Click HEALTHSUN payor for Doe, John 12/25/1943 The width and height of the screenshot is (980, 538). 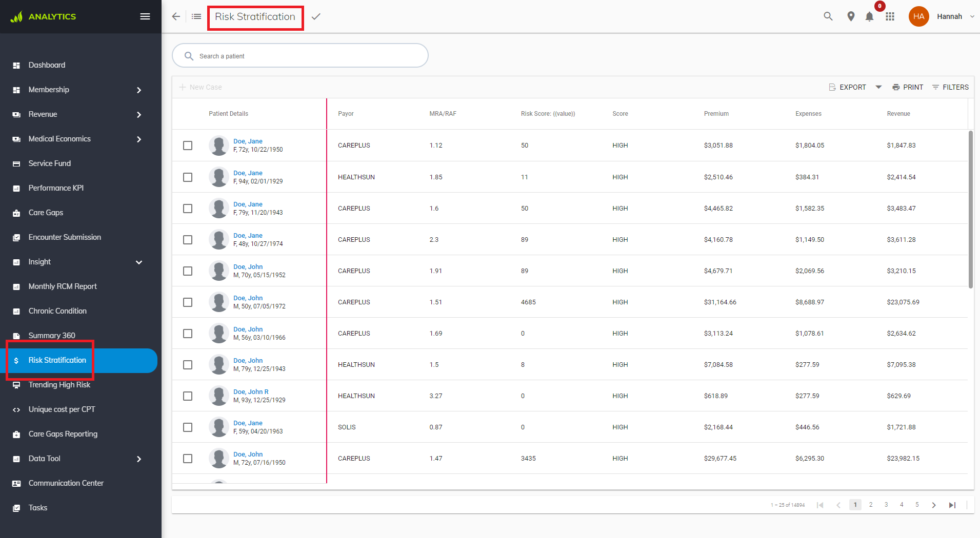pos(356,365)
